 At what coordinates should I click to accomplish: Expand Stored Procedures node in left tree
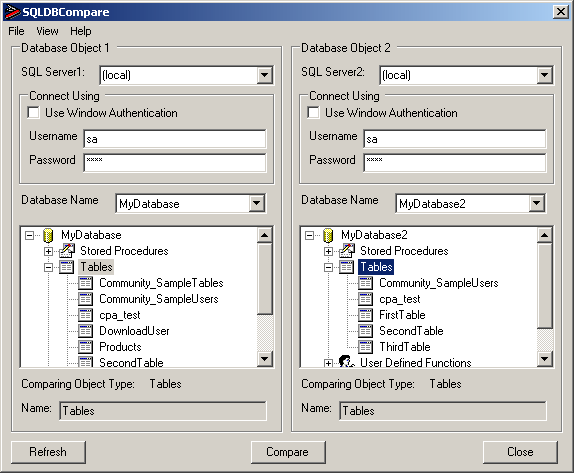coord(48,252)
